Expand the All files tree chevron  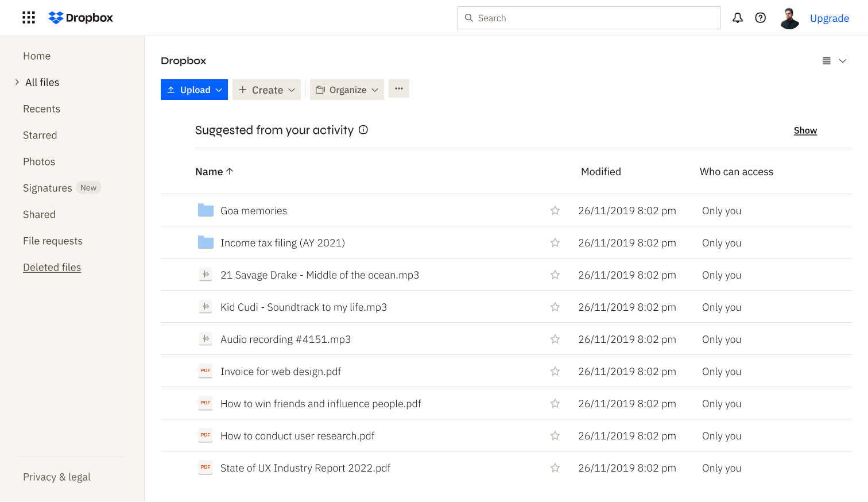(17, 82)
